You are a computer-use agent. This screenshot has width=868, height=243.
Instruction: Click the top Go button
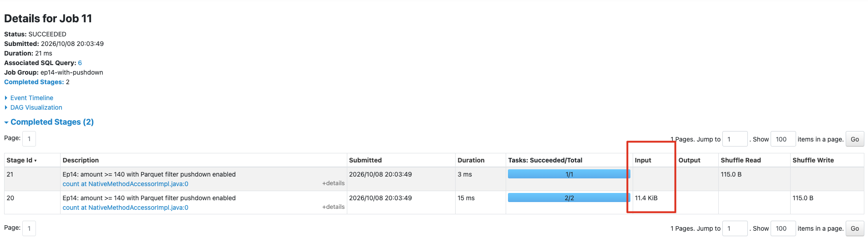coord(855,139)
